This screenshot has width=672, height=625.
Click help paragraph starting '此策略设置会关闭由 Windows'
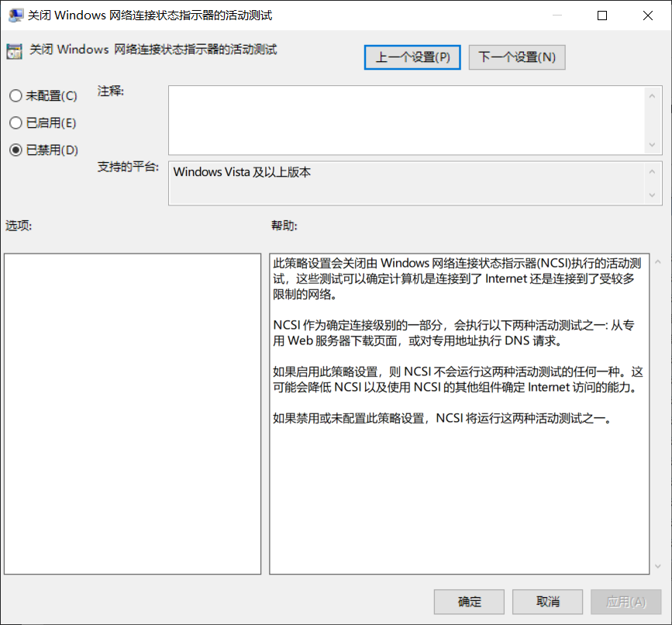457,278
